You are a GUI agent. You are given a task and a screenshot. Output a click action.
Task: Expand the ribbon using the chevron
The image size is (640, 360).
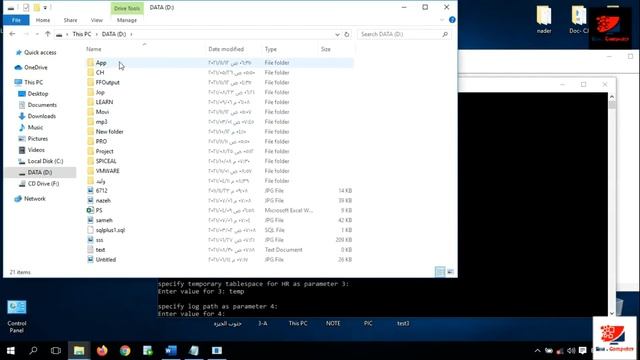click(442, 20)
